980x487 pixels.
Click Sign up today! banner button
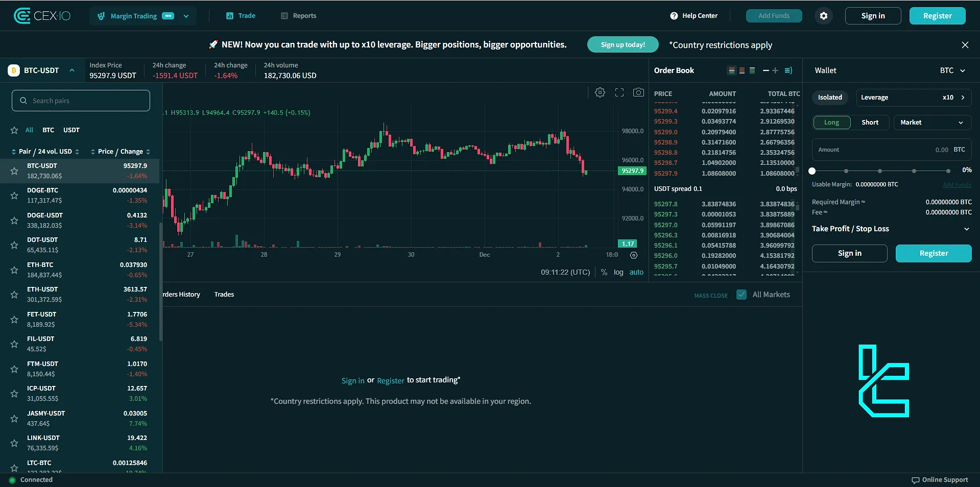(623, 44)
